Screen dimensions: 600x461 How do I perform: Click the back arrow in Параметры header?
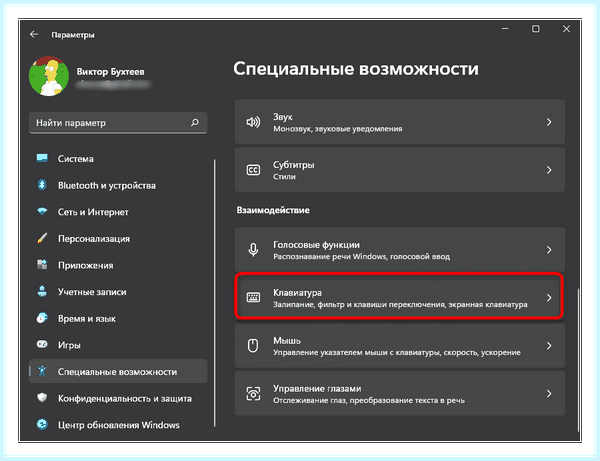click(x=34, y=34)
